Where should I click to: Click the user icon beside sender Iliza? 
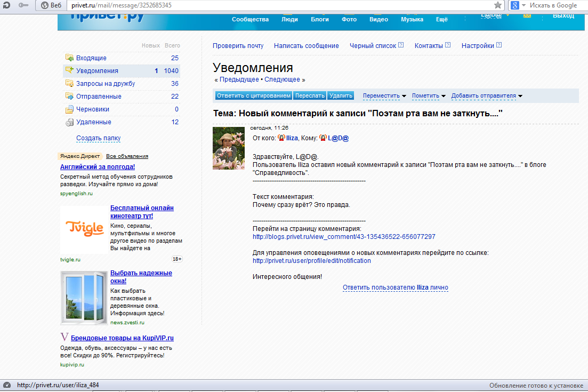click(x=281, y=138)
